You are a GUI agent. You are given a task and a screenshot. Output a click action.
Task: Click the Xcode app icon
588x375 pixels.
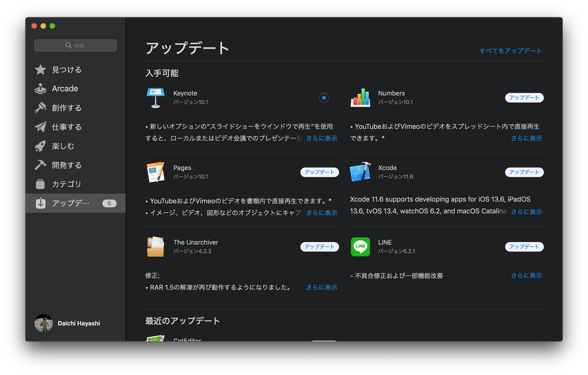(x=360, y=172)
